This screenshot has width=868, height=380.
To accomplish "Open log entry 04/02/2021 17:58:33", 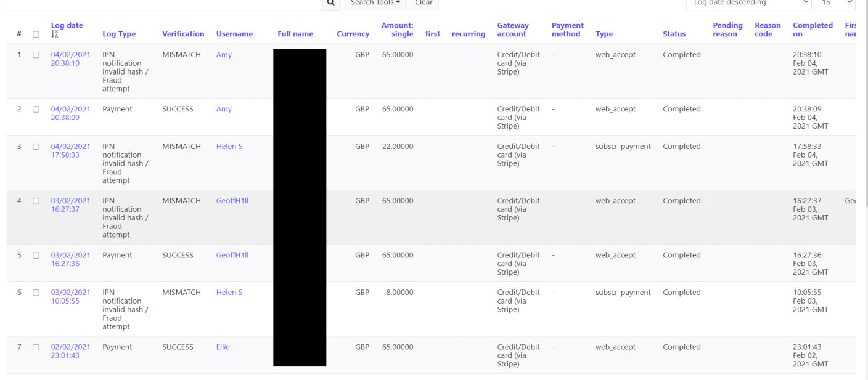I will (70, 151).
